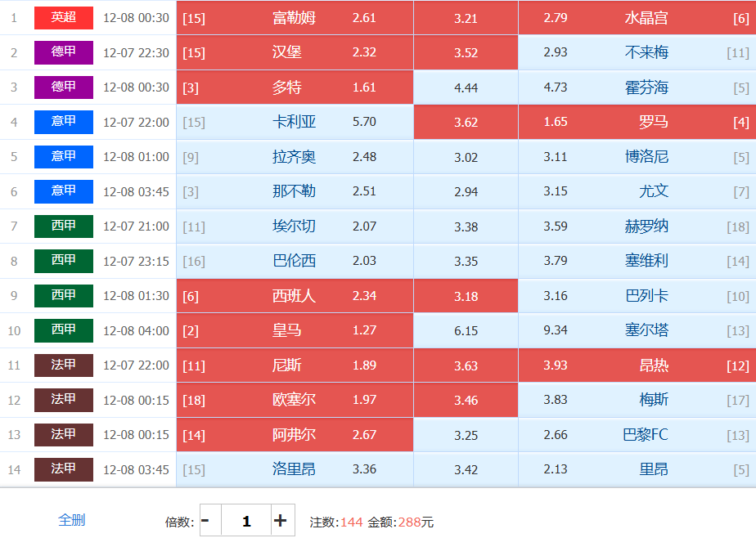The width and height of the screenshot is (756, 538).
Task: Toggle 皇马 home win odds 1.27
Action: [x=295, y=330]
